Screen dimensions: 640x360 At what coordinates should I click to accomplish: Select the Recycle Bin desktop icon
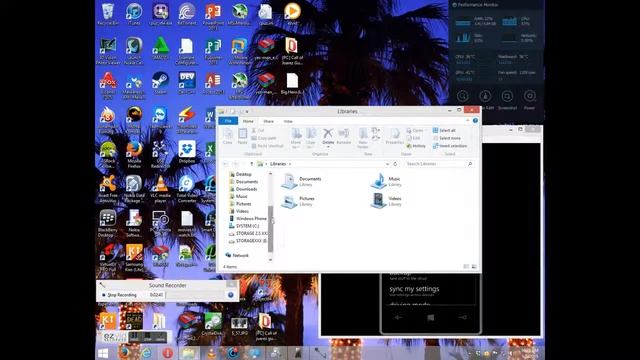click(x=108, y=15)
